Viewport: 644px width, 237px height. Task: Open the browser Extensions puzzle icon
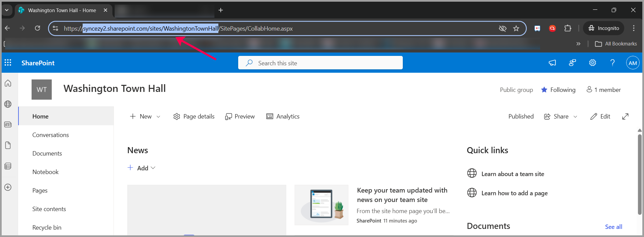(568, 28)
